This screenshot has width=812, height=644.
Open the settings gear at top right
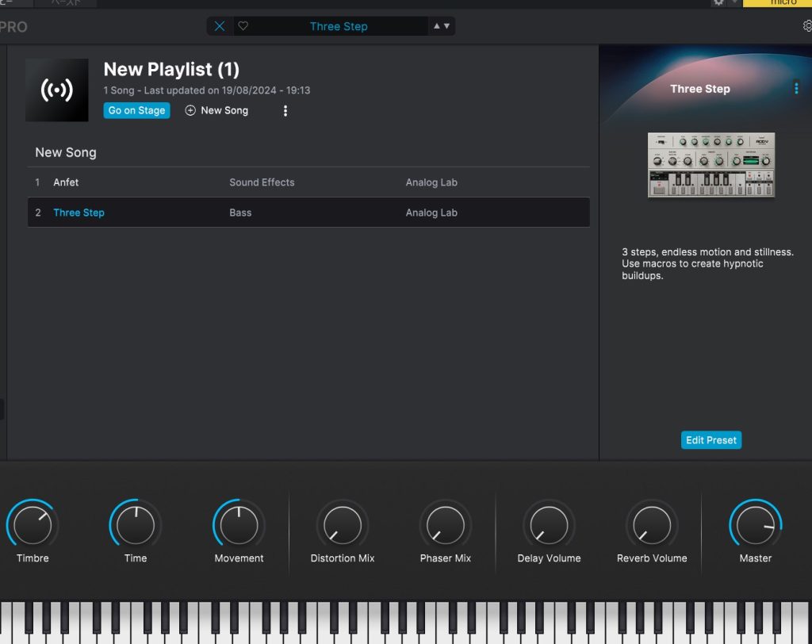[x=807, y=26]
